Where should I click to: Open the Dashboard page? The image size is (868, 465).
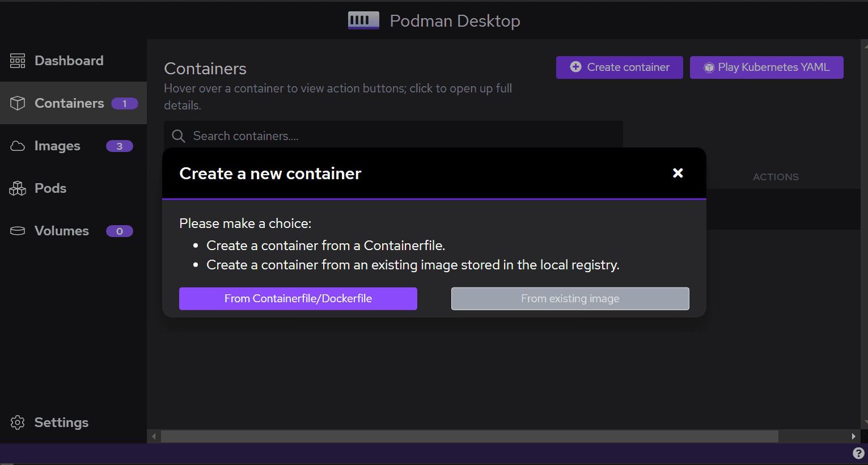click(x=73, y=61)
